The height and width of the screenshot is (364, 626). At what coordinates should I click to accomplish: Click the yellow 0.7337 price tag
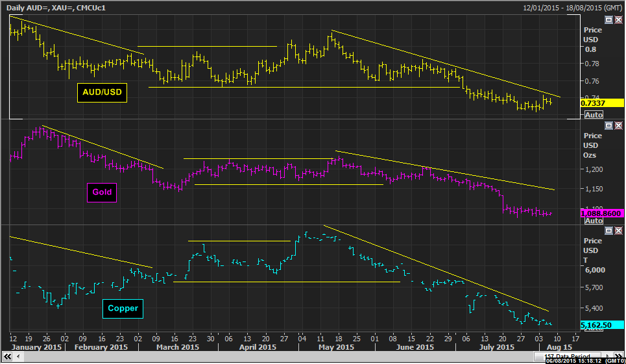pos(602,103)
